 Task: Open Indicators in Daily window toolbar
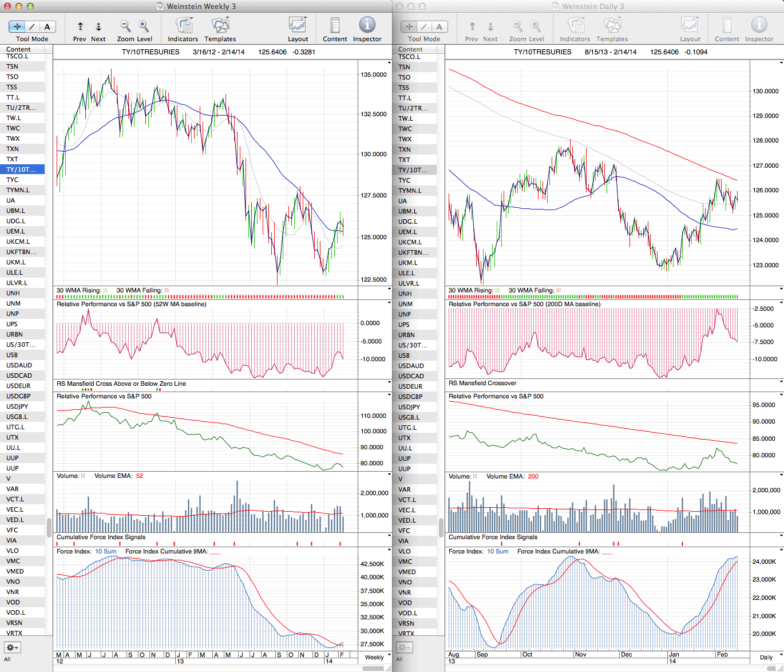pos(575,26)
